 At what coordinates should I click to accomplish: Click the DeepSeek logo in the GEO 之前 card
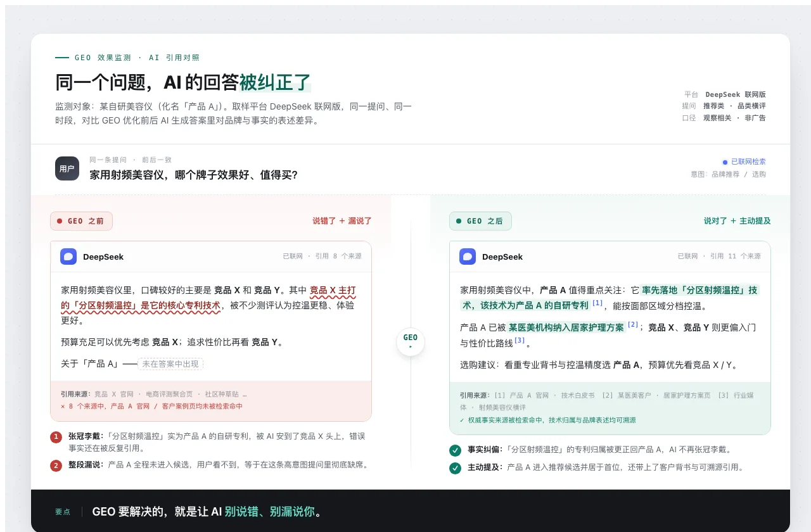(x=68, y=256)
